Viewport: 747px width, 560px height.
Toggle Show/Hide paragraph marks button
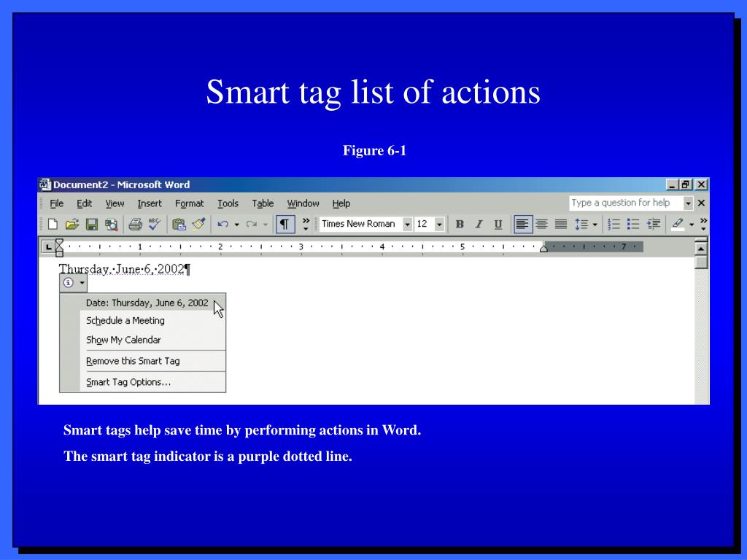pos(285,225)
